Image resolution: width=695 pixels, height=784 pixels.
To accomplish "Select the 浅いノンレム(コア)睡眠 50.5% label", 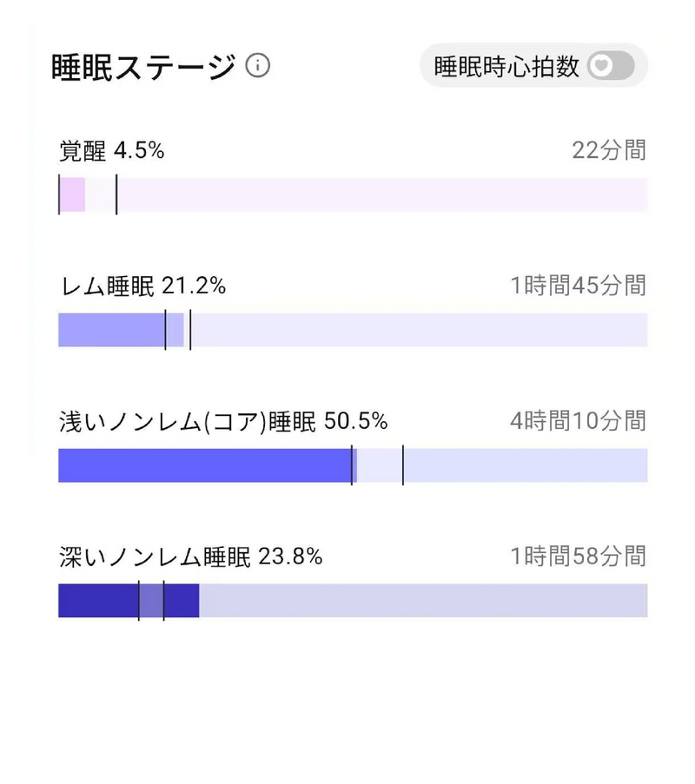I will point(223,422).
